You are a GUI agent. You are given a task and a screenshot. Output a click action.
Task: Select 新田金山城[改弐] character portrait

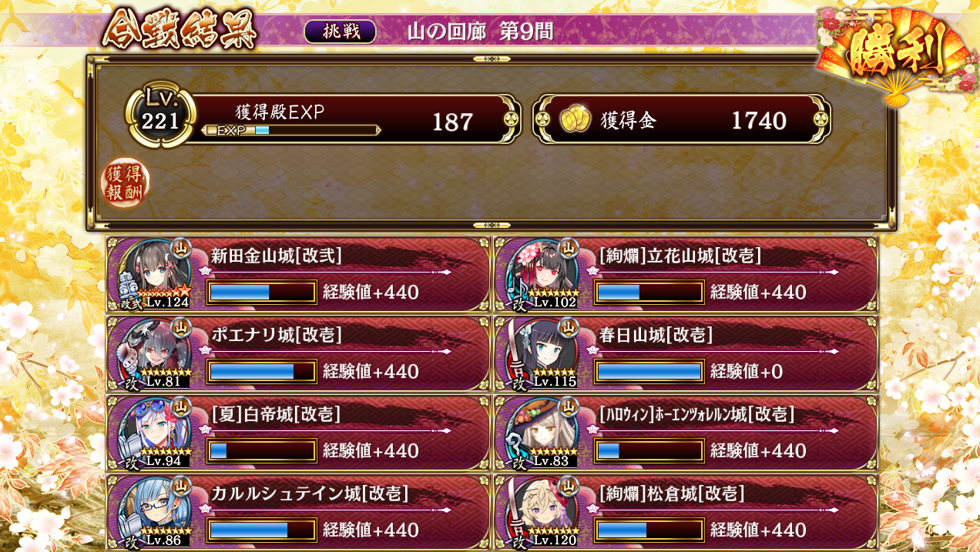coord(155,273)
